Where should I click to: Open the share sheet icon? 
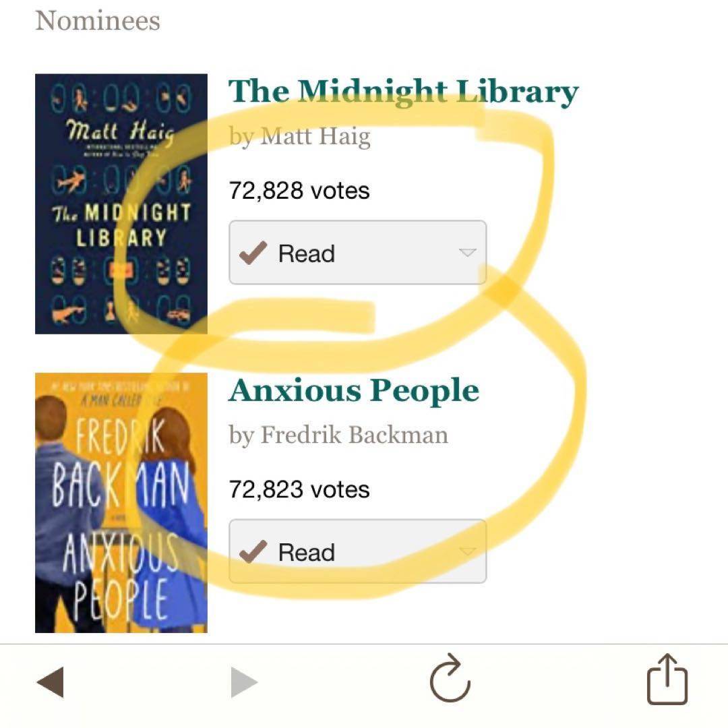click(x=667, y=679)
